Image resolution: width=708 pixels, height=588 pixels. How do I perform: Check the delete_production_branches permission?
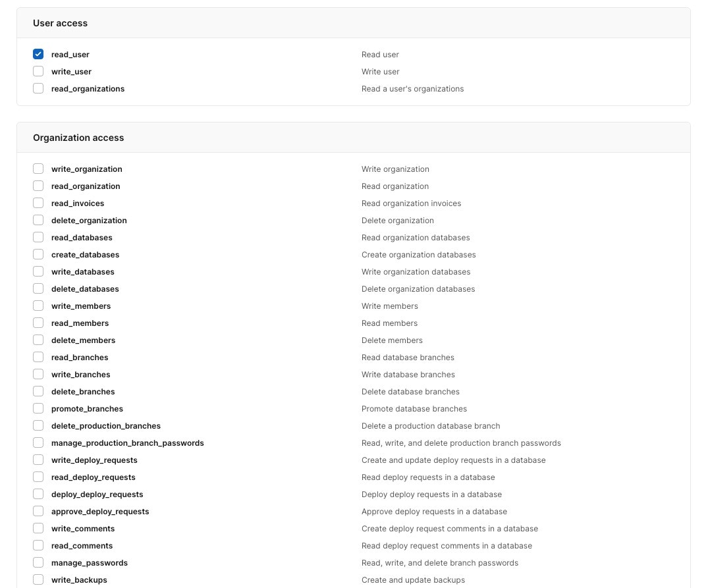38,425
